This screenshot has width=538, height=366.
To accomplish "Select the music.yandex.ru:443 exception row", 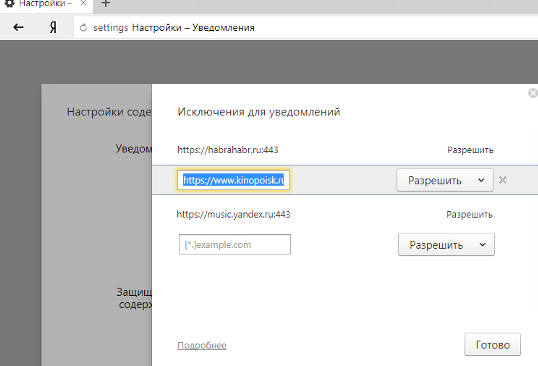I will pyautogui.click(x=345, y=214).
